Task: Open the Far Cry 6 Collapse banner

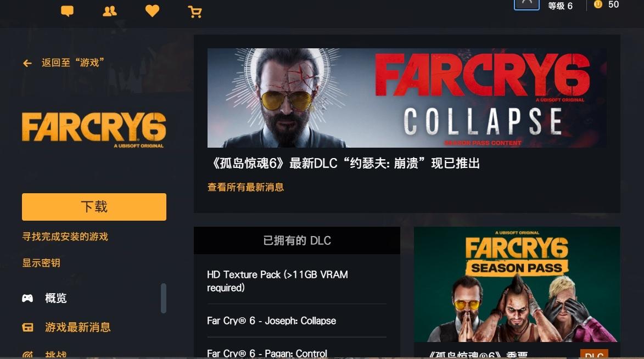Action: click(x=407, y=98)
